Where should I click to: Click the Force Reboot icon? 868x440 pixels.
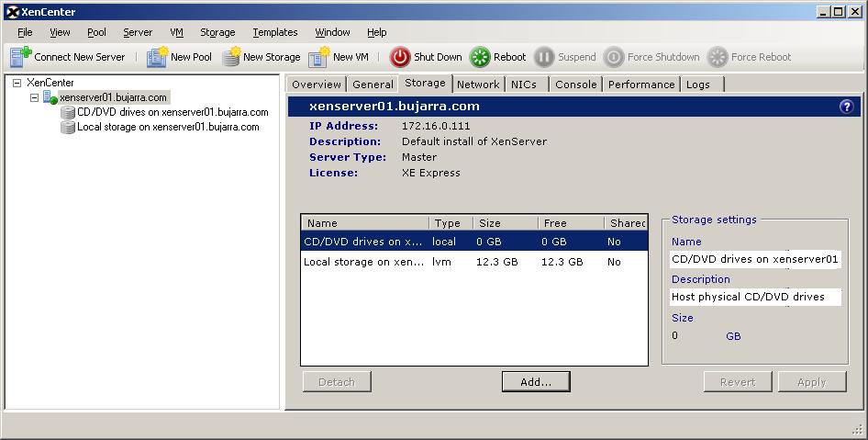pos(717,57)
